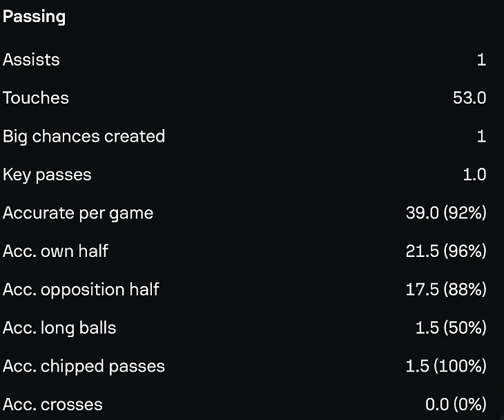Select the 39.0 (92%) accuracy value
504x420 pixels.
(x=446, y=213)
